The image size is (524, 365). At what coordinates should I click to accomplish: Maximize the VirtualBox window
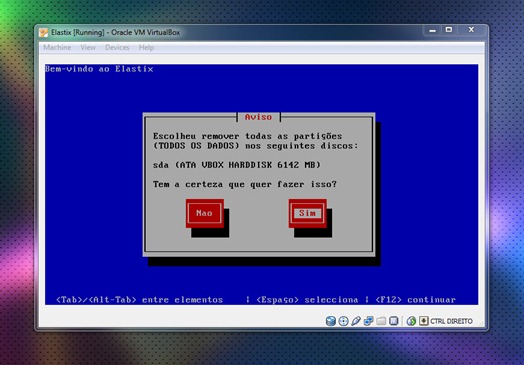pyautogui.click(x=449, y=30)
